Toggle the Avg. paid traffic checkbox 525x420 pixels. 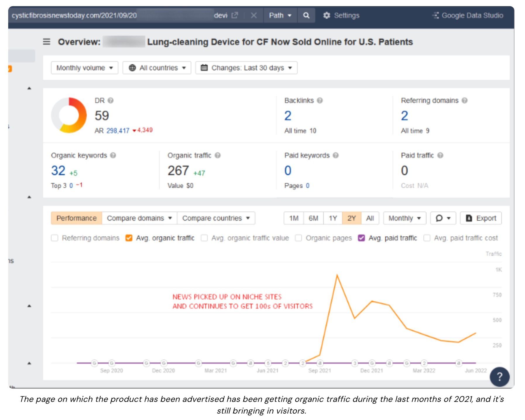[x=361, y=238]
